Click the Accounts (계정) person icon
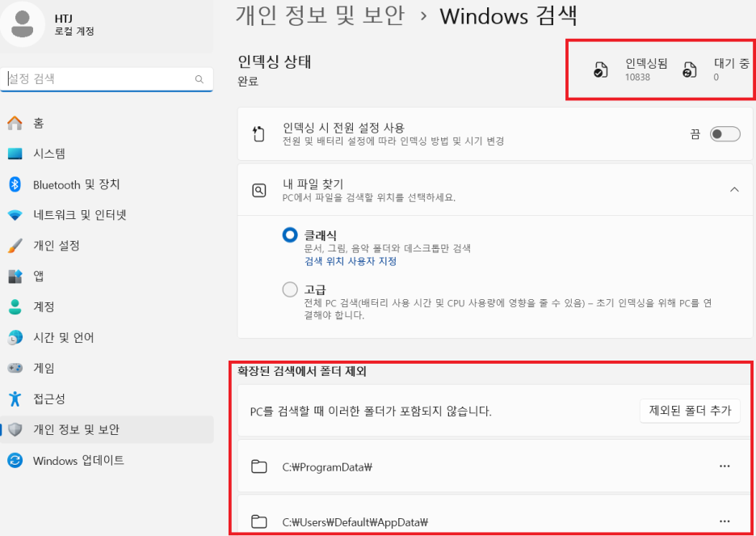Image resolution: width=756 pixels, height=536 pixels. [x=15, y=307]
